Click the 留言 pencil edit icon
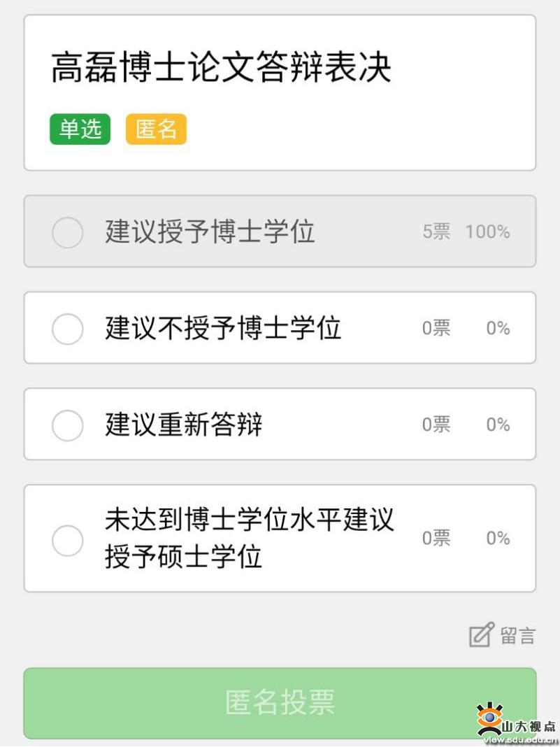 click(x=482, y=635)
